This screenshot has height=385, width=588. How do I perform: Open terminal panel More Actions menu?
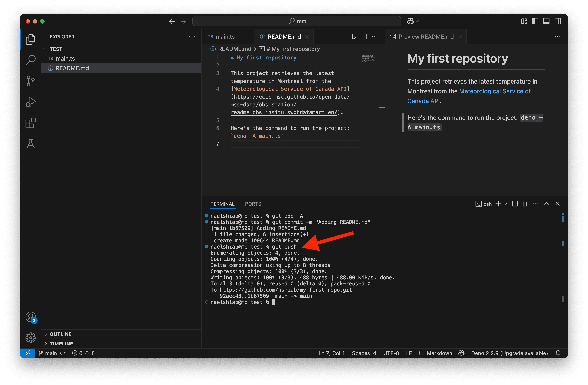(536, 204)
